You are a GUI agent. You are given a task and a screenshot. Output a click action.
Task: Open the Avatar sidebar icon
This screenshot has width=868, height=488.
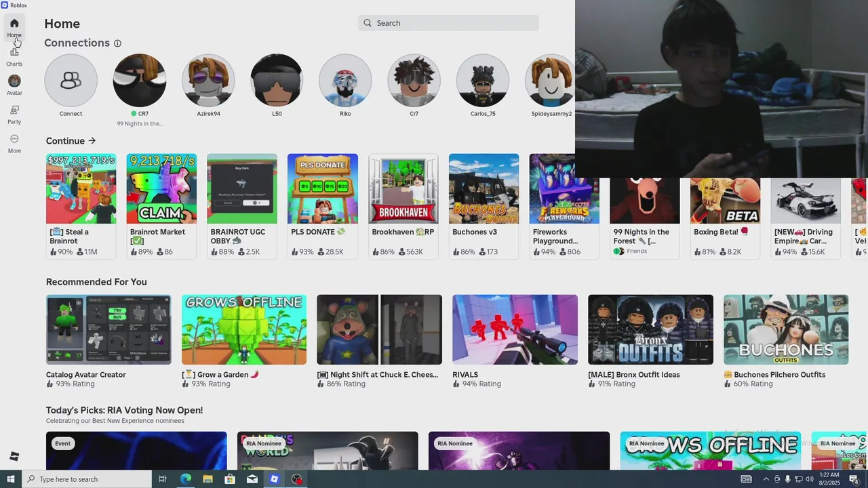(14, 85)
